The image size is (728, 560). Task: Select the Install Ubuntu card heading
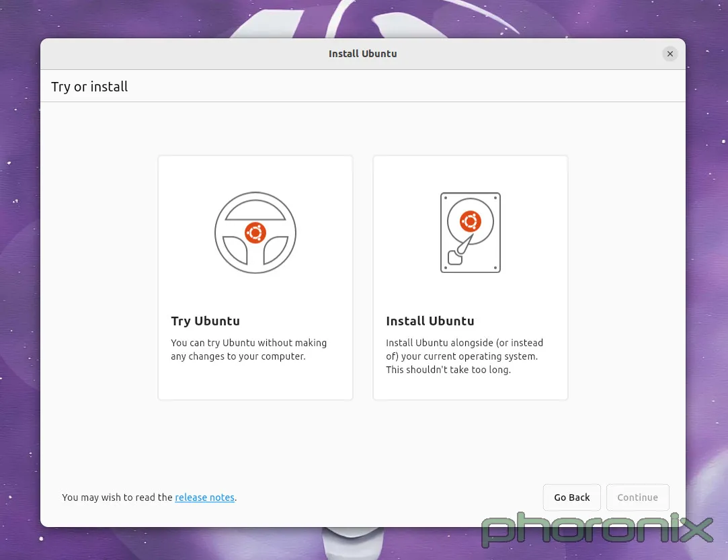[430, 321]
